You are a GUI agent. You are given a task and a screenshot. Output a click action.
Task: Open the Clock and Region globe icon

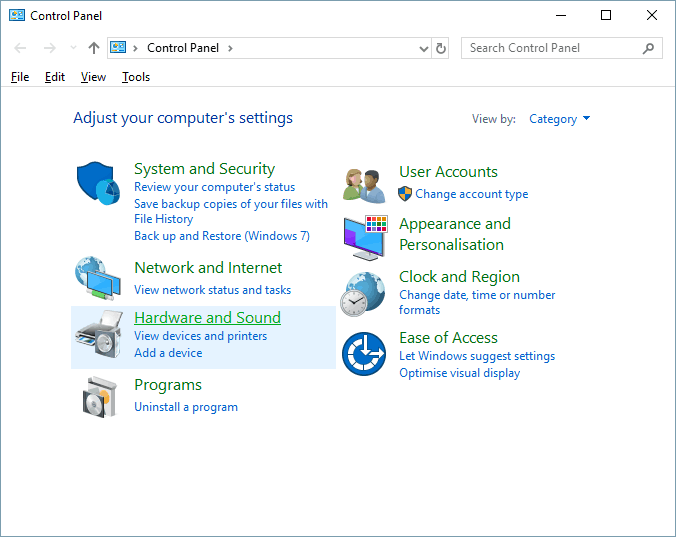click(363, 294)
